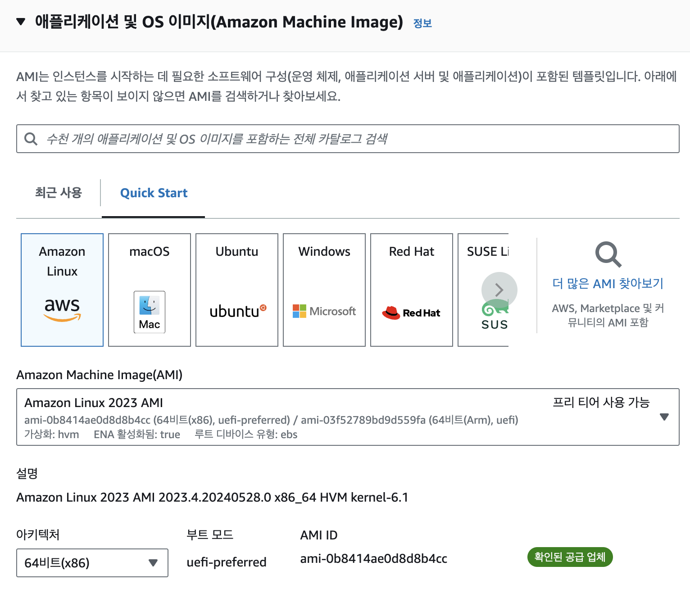Click the uefi-preferred boot mode value
The image size is (690, 616).
point(227,562)
